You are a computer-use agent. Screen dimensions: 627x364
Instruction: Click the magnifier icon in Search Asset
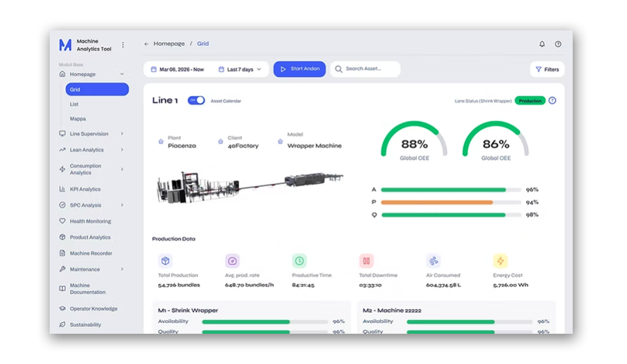coord(338,69)
